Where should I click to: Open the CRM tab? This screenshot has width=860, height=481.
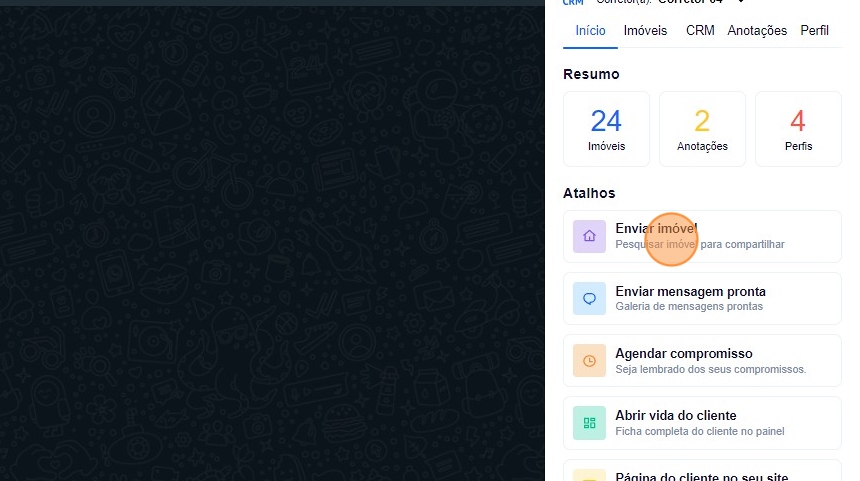700,31
